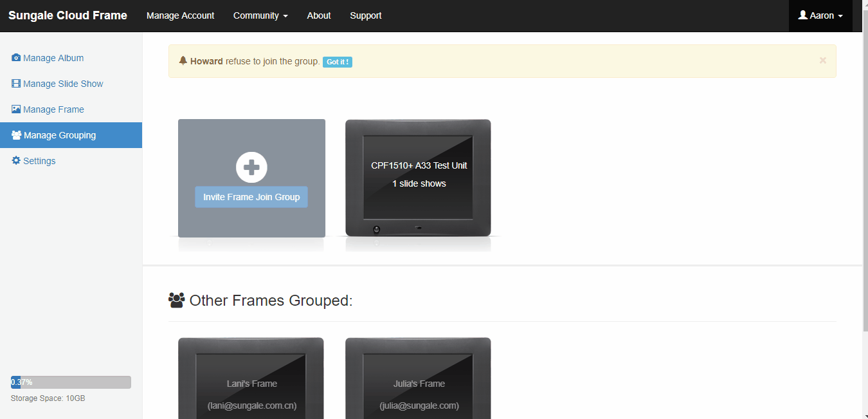Click the film strip icon beside Manage Slide Show
This screenshot has height=419, width=868.
coord(16,84)
